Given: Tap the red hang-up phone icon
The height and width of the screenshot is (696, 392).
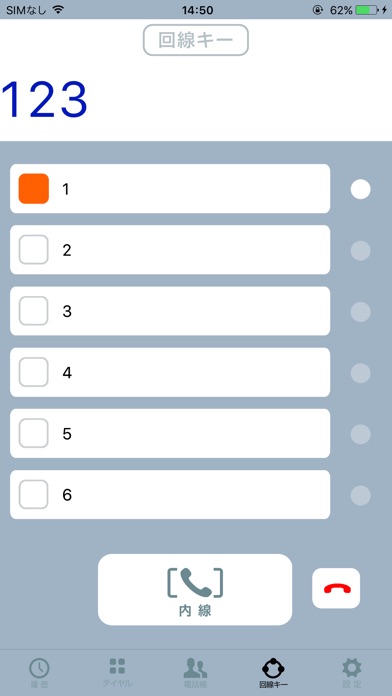Looking at the screenshot, I should click(x=336, y=588).
